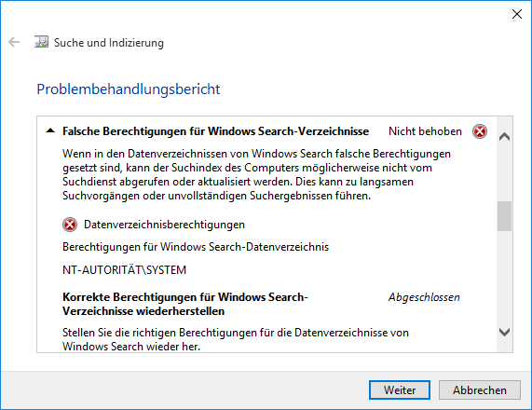532x410 pixels.
Task: Click the Abbrechen button
Action: click(x=480, y=390)
